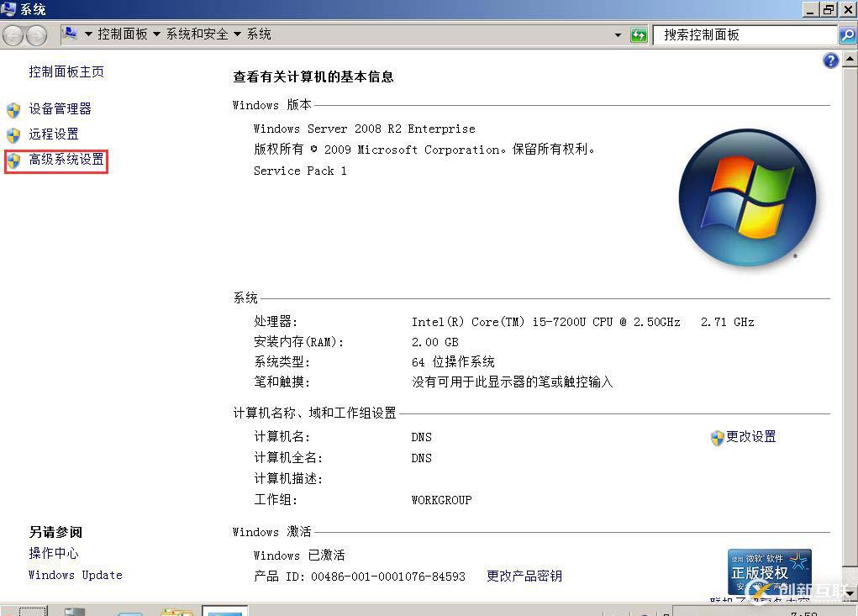
Task: Click the green Refresh button
Action: (x=639, y=35)
